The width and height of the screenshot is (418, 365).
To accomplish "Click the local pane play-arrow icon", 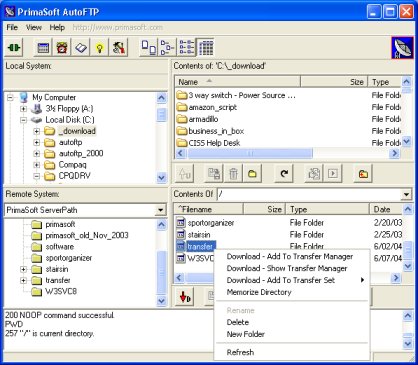I will 333,174.
